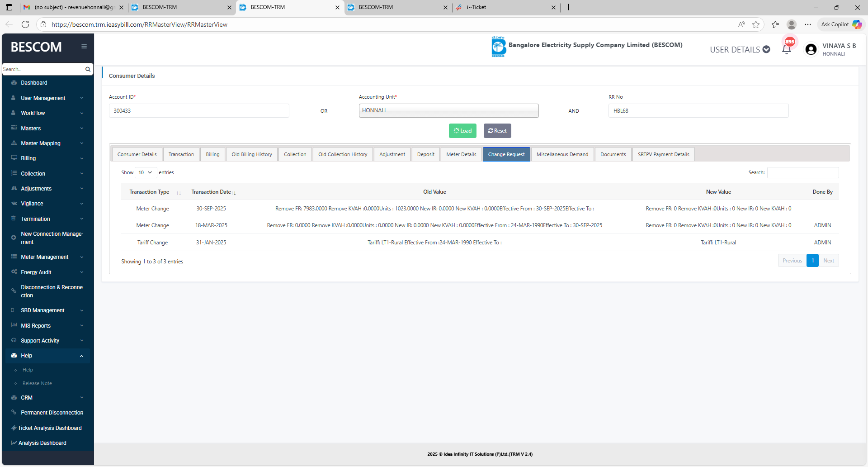Close the Gmail no subject tab
The height and width of the screenshot is (467, 868).
pos(121,7)
